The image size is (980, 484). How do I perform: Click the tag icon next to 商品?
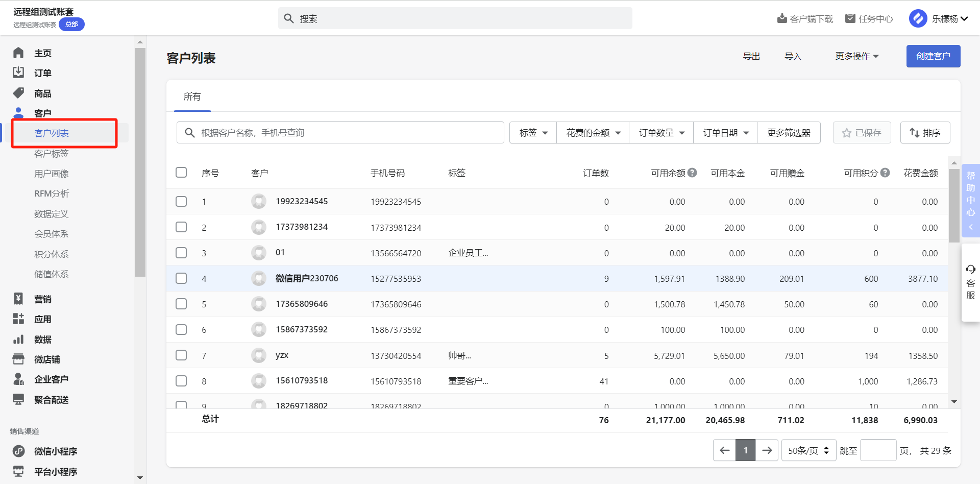(18, 93)
